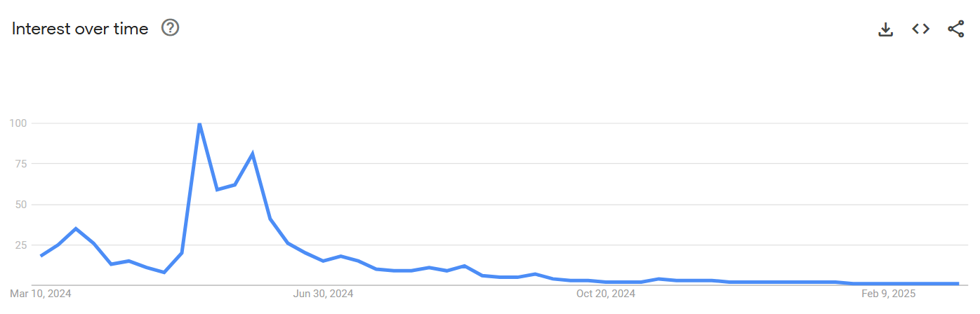Click the Interest over time heading
980x314 pixels.
[80, 29]
